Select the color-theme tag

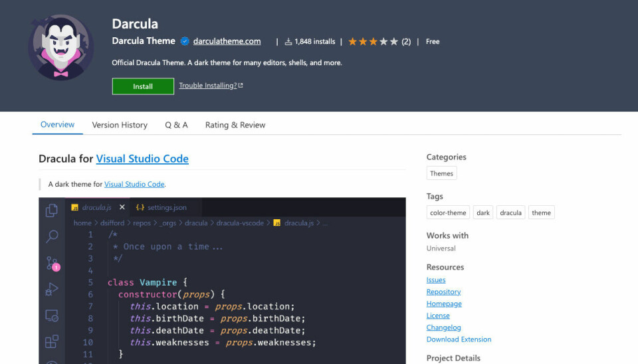tap(448, 213)
